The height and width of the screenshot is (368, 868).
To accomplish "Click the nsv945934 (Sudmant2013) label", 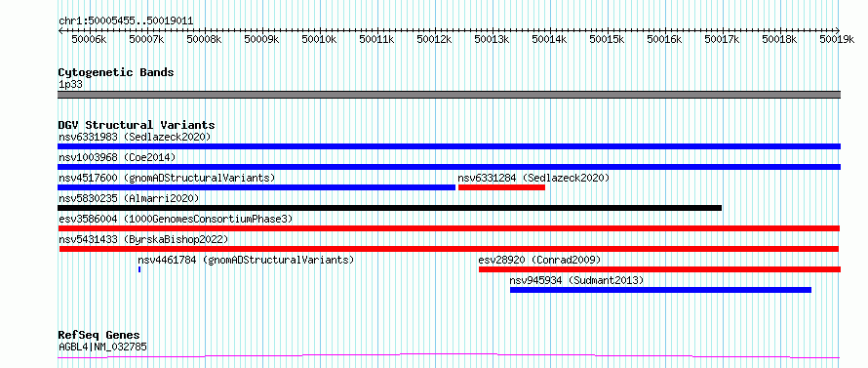I will (576, 280).
